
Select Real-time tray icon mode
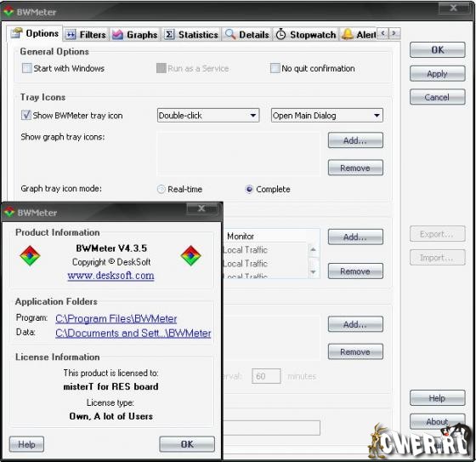(161, 189)
